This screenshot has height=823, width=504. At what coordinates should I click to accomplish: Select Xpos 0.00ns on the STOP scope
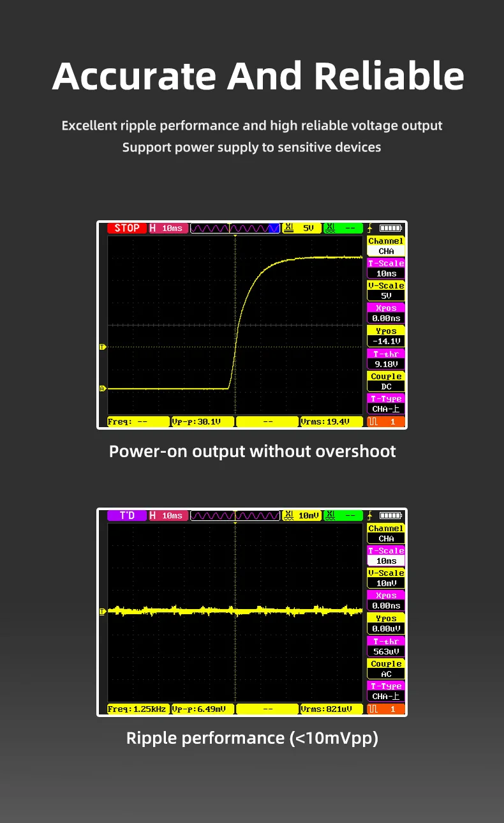(x=386, y=313)
